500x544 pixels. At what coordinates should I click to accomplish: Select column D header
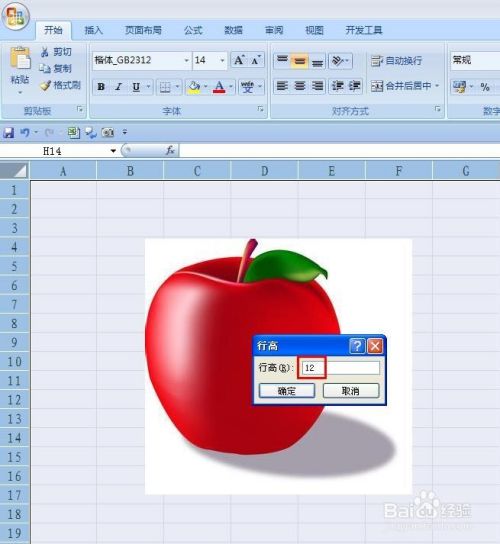pyautogui.click(x=264, y=171)
